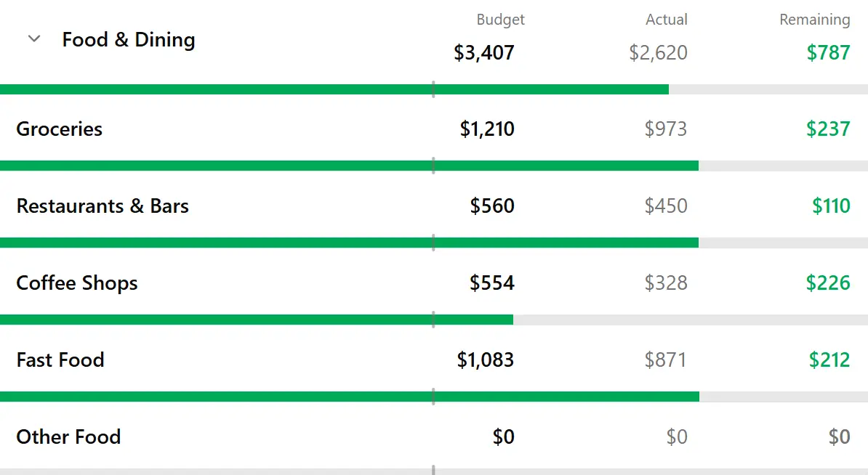Open the Restaurants & Bars category
This screenshot has height=475, width=868.
point(103,206)
